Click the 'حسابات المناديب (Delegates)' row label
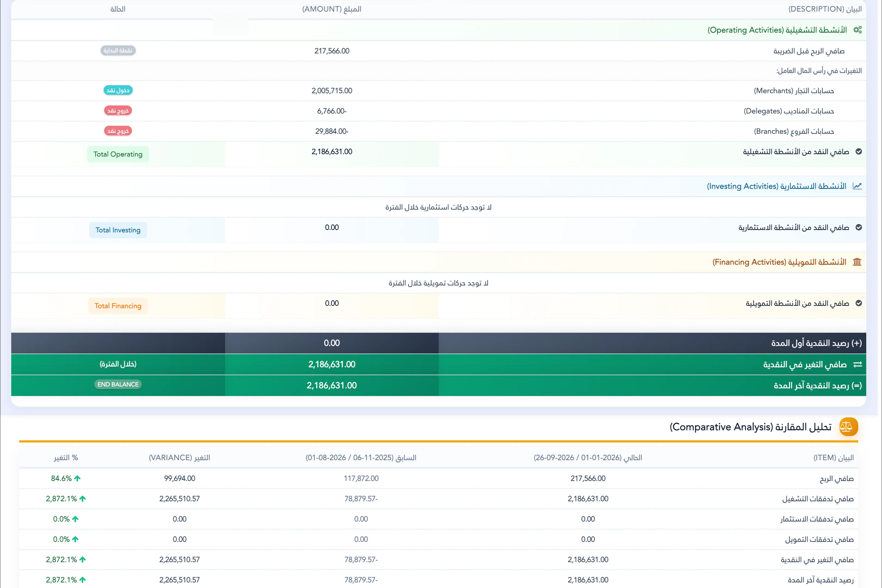Viewport: 882px width, 588px height. click(789, 111)
